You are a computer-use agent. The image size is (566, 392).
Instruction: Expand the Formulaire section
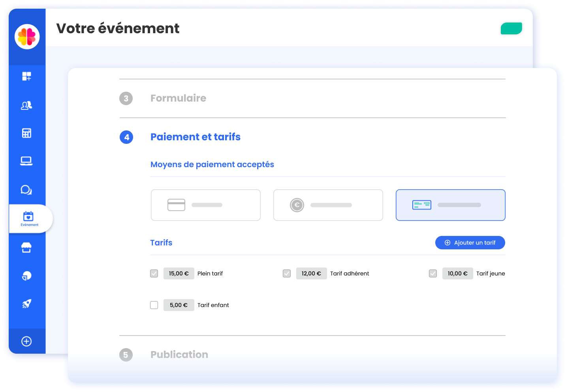coord(178,98)
